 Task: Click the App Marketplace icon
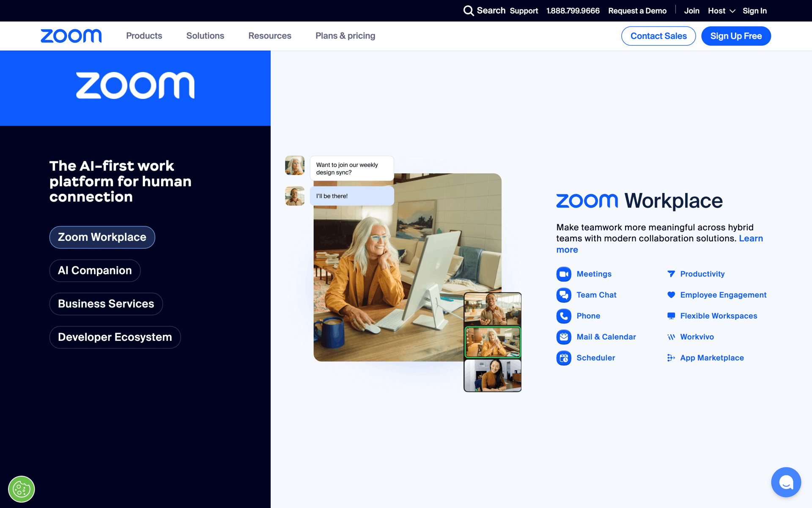pyautogui.click(x=671, y=358)
